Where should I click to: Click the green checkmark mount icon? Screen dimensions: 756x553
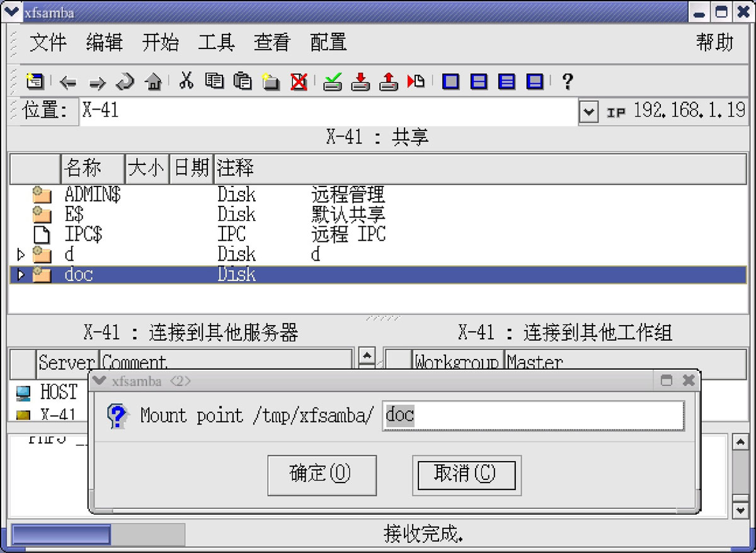pos(333,82)
